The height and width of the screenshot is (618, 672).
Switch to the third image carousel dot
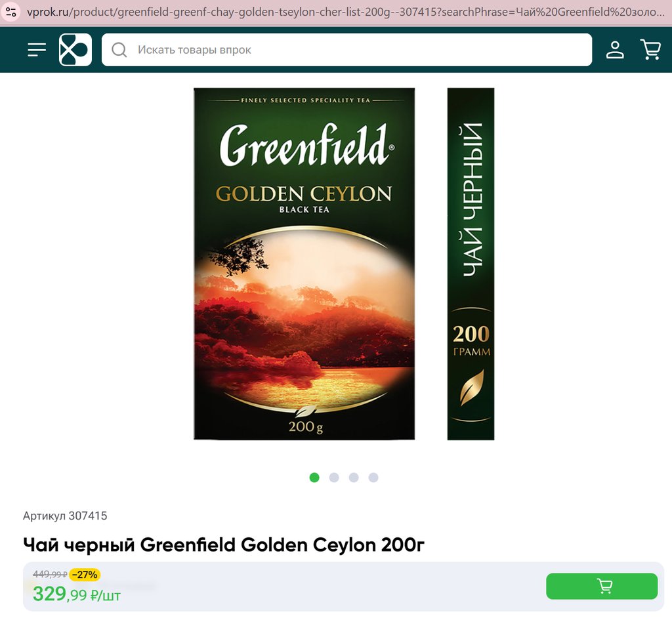tap(354, 478)
